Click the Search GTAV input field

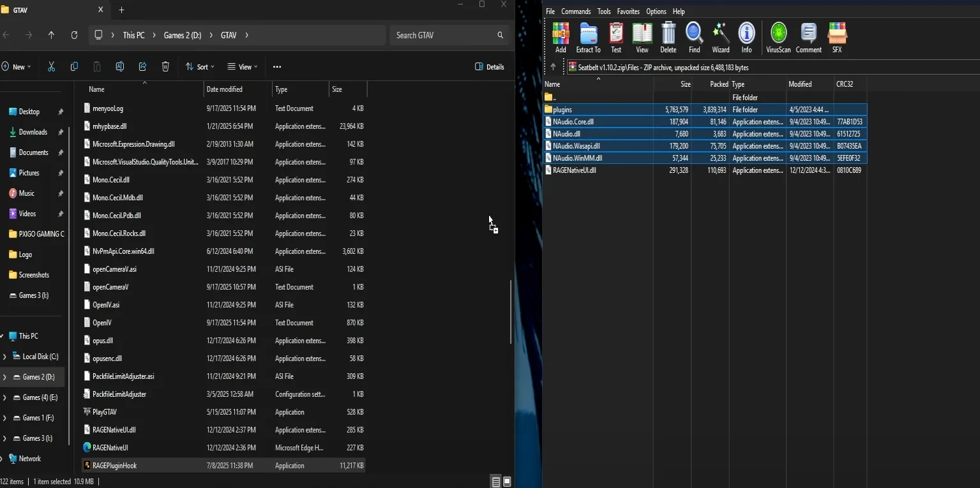coord(444,35)
